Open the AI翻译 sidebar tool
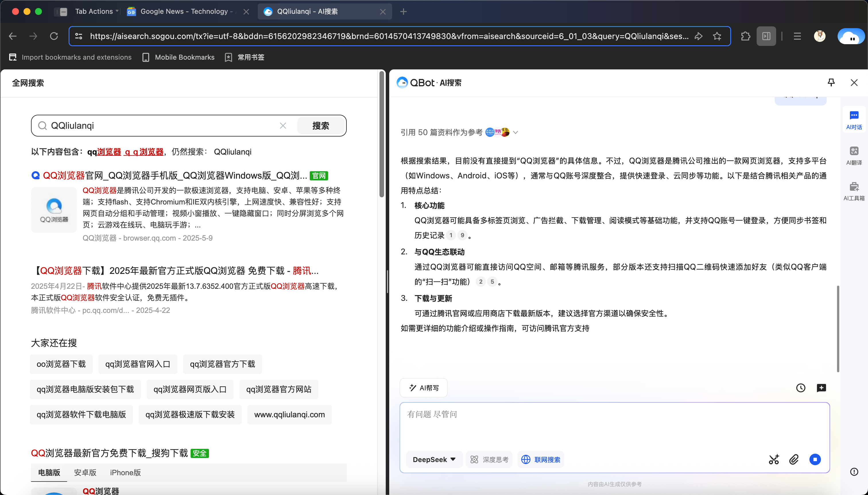 click(x=854, y=156)
